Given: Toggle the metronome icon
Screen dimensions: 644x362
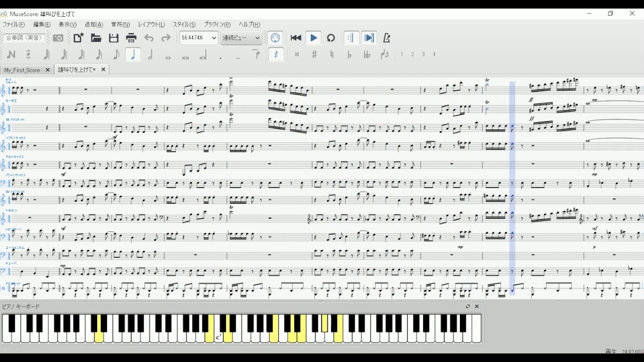Looking at the screenshot, I should point(386,38).
